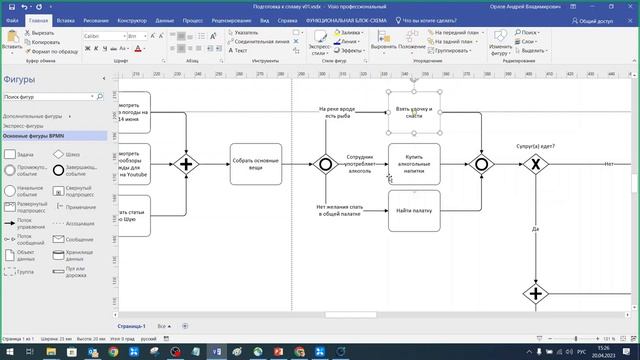Image resolution: width=640 pixels, height=360 pixels.
Task: Select the Хранилище данных data store shape
Action: click(73, 256)
